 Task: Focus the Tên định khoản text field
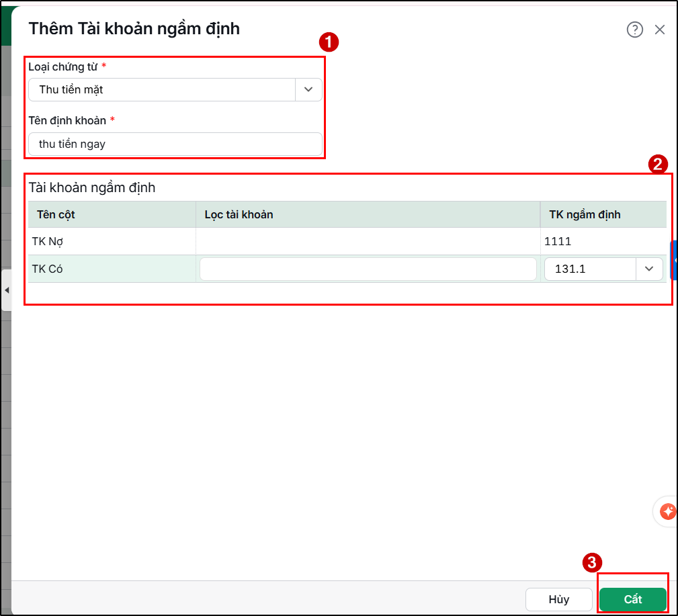pyautogui.click(x=175, y=144)
